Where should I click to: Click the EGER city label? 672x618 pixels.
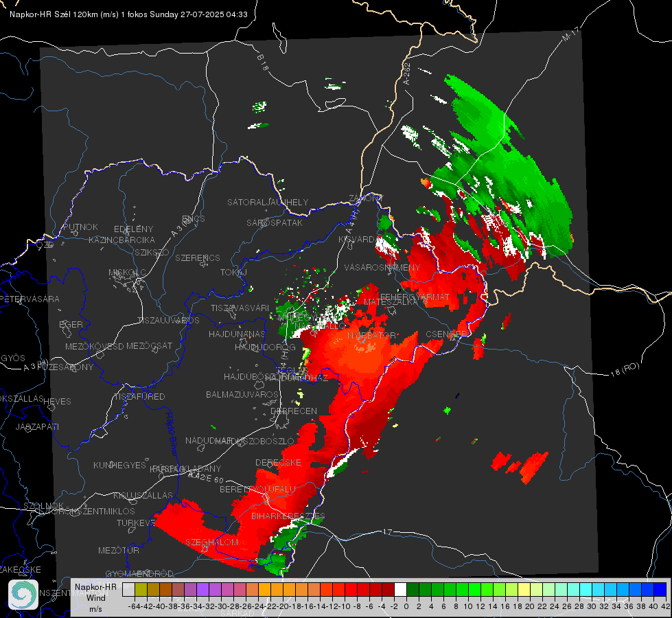71,325
